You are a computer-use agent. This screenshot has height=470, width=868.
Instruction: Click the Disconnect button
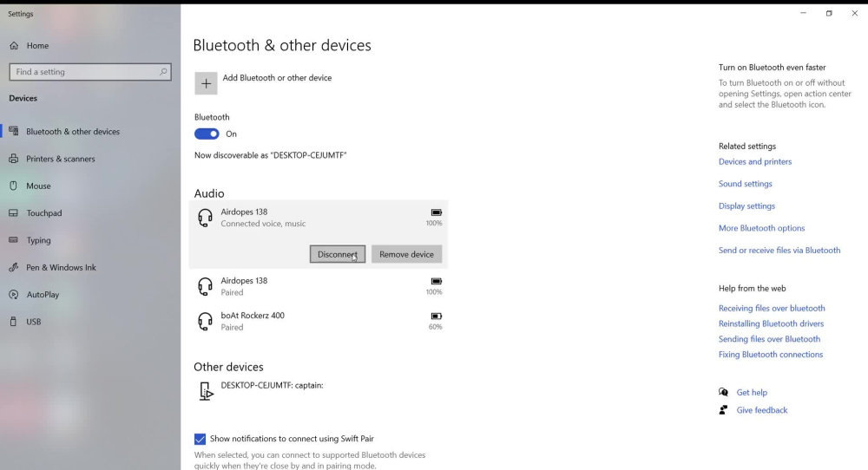coord(337,254)
